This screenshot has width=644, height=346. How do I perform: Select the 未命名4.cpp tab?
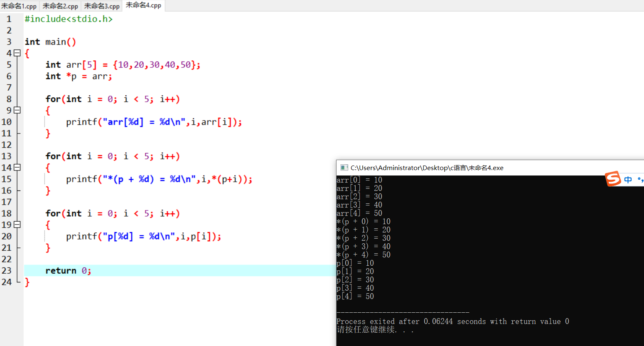coord(144,5)
